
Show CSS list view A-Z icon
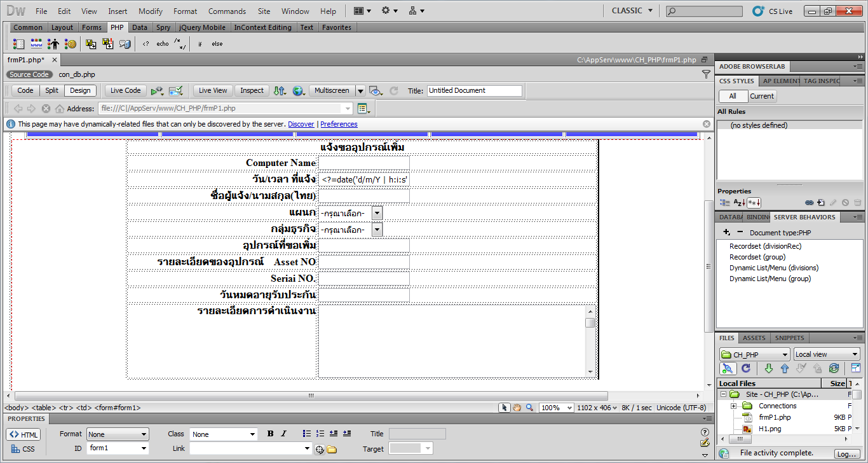point(739,203)
